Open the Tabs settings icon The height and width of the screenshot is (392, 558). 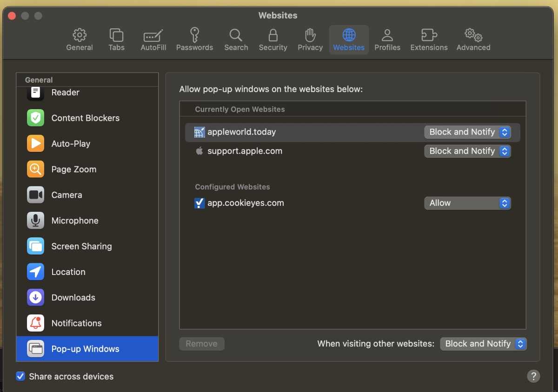[x=116, y=35]
